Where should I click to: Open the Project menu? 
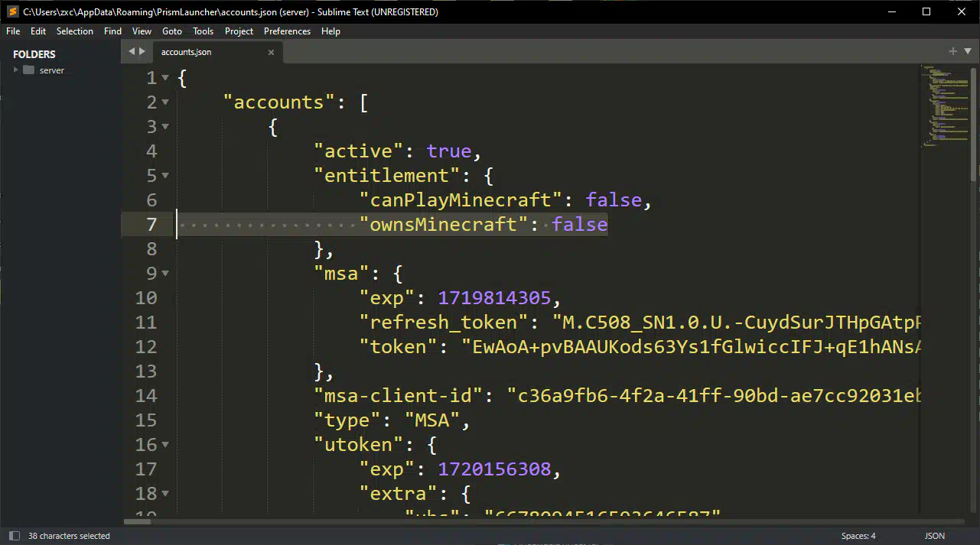[239, 31]
